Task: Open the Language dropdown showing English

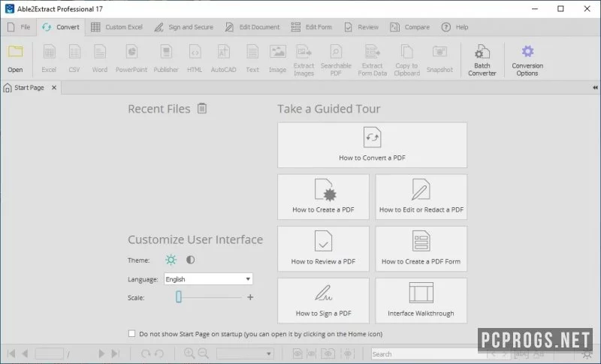Action: [x=208, y=279]
